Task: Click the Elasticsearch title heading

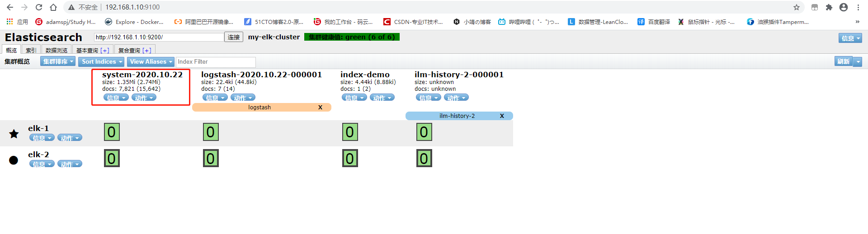Action: point(43,37)
